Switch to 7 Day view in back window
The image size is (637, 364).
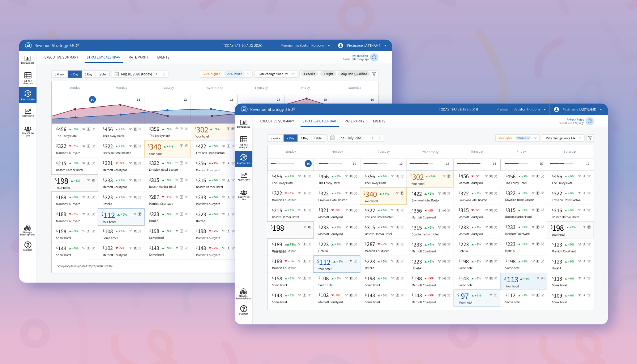75,74
